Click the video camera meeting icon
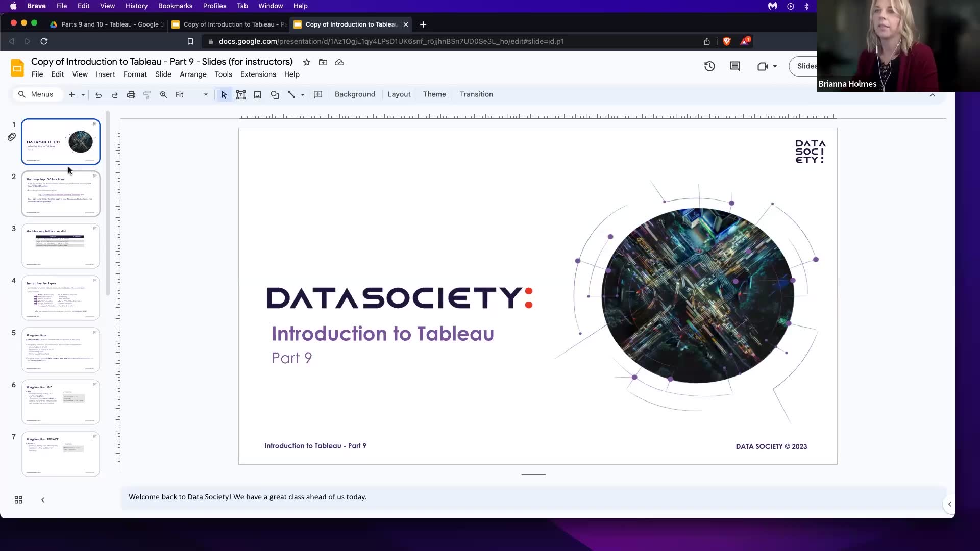This screenshot has width=980, height=551. click(x=763, y=66)
